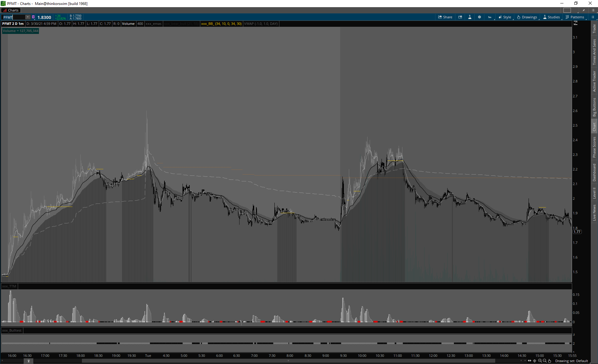
Task: Open the Charts tab
Action: (x=11, y=10)
